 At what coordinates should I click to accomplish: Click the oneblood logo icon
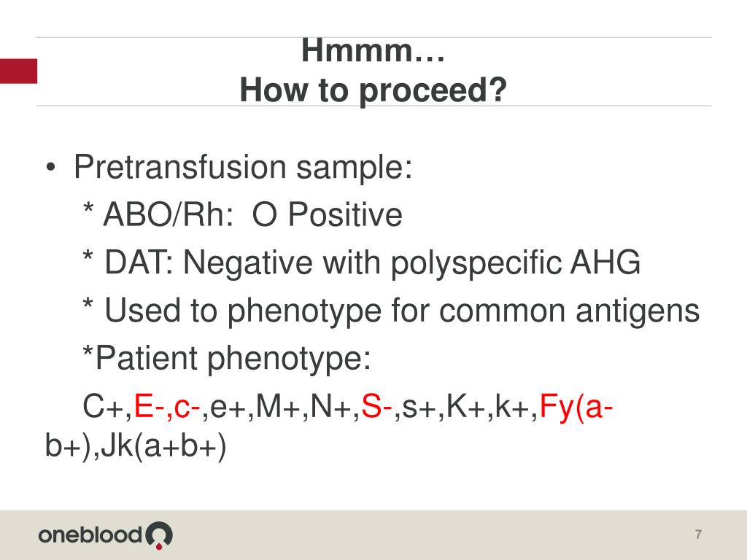coord(158,535)
